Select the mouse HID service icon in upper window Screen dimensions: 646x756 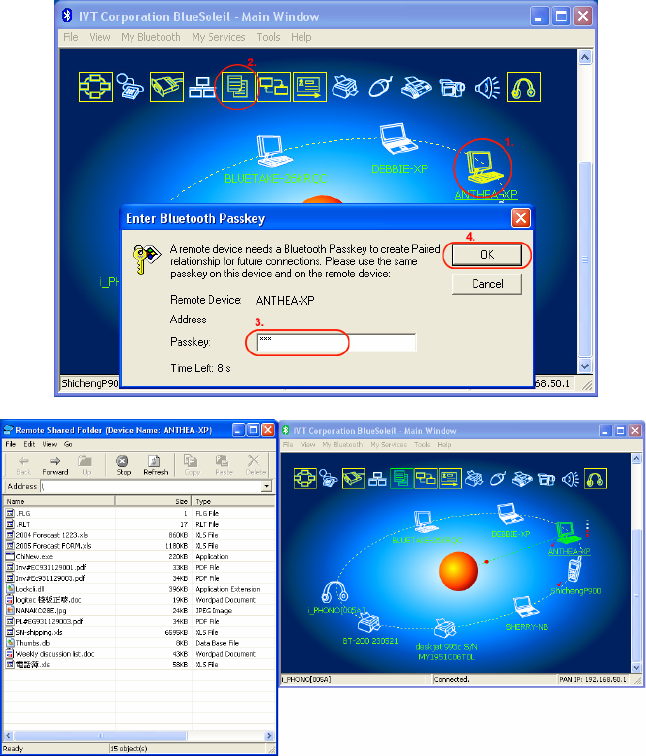[380, 87]
